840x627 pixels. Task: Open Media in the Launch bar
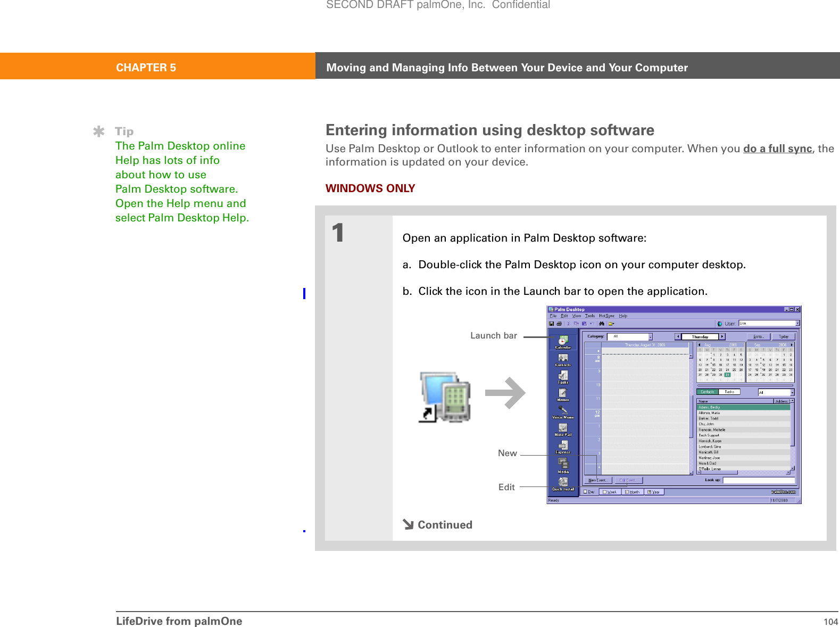(563, 465)
